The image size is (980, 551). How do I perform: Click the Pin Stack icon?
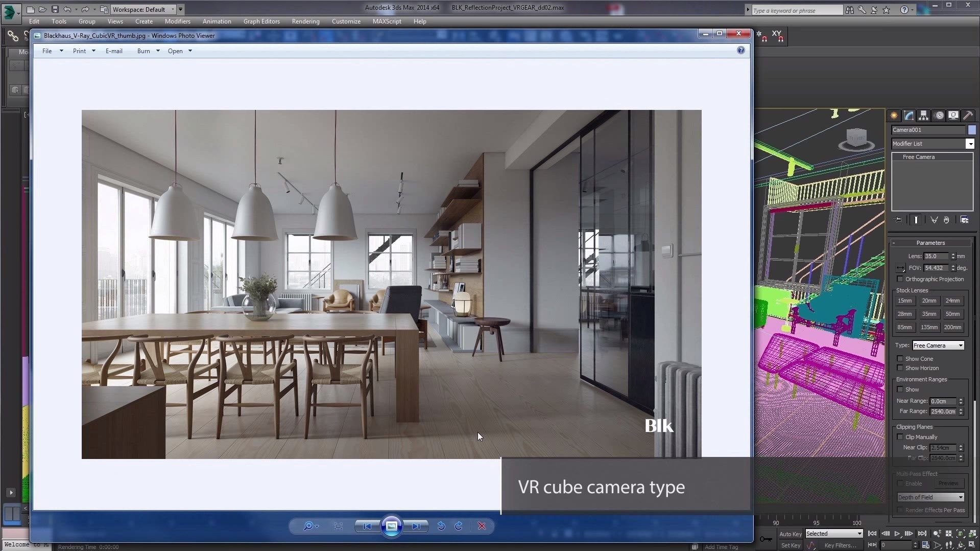(898, 220)
